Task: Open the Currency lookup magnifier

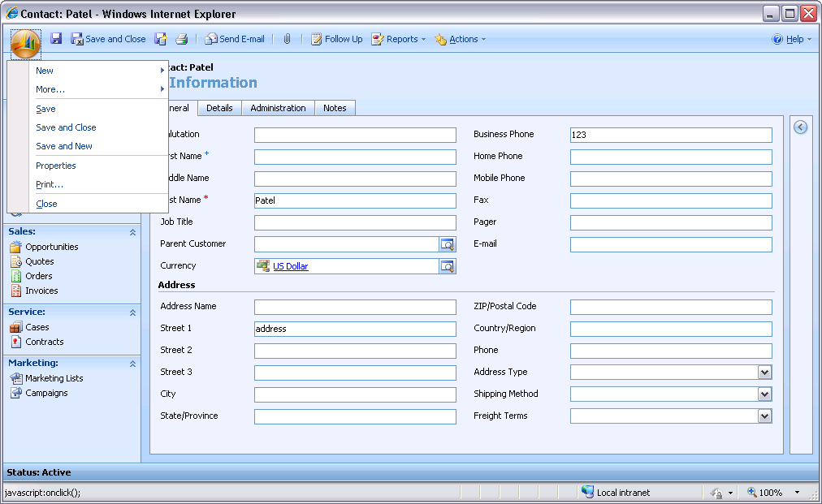Action: (x=447, y=265)
